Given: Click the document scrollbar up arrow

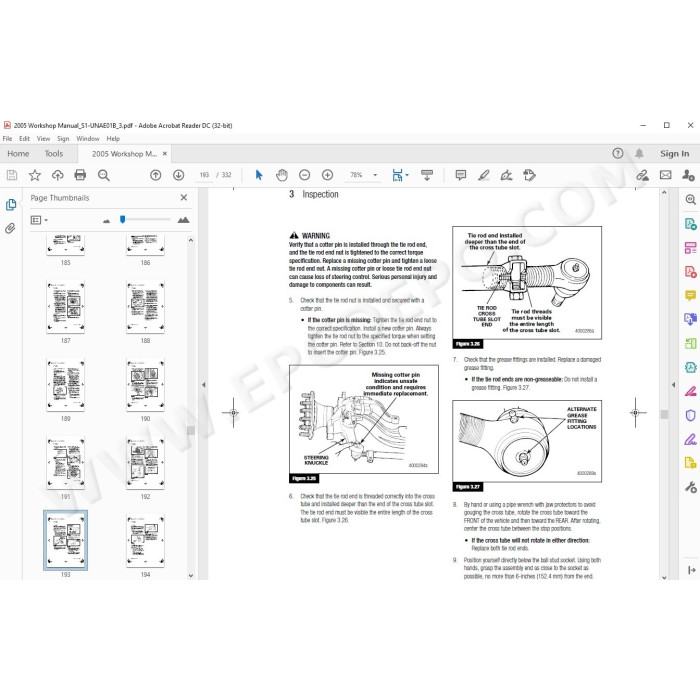Looking at the screenshot, I should point(664,192).
